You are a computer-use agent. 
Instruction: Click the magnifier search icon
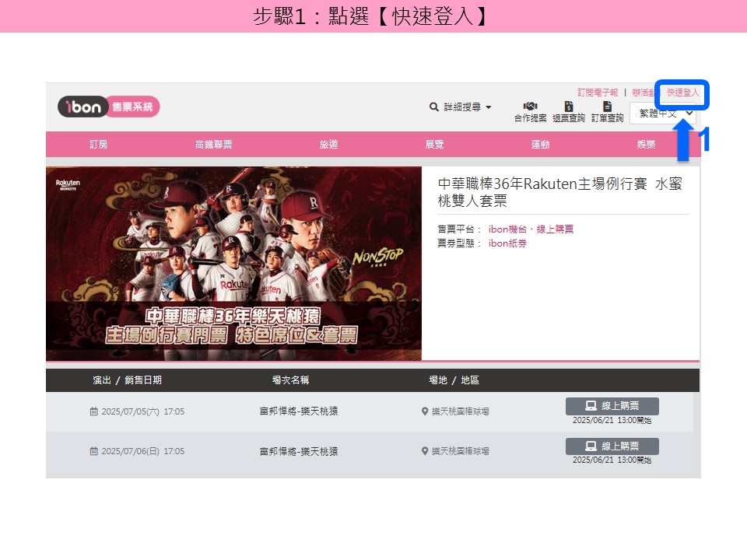pos(433,107)
